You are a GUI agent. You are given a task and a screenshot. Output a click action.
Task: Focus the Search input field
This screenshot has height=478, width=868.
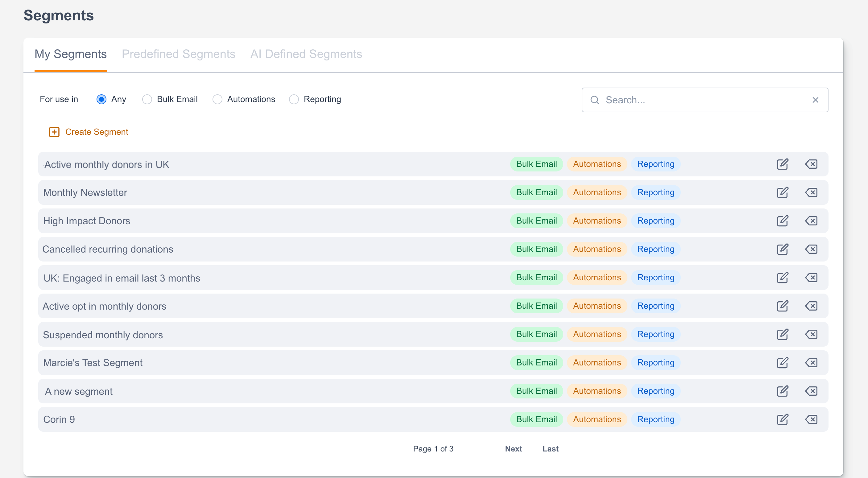[704, 100]
